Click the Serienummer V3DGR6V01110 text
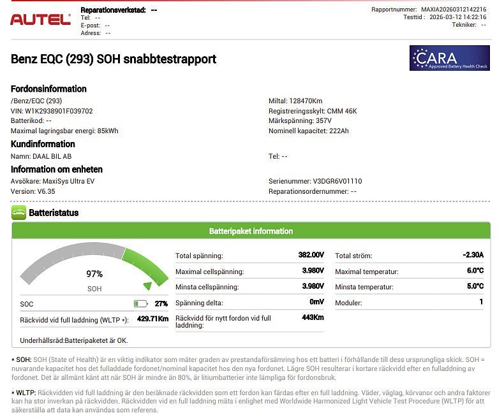This screenshot has height=420, width=504. point(315,181)
